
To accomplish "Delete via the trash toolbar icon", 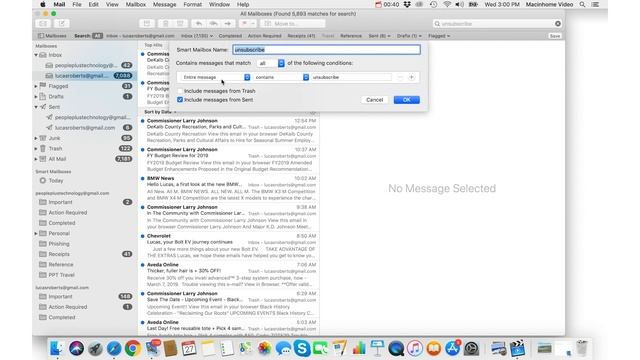I will (166, 24).
